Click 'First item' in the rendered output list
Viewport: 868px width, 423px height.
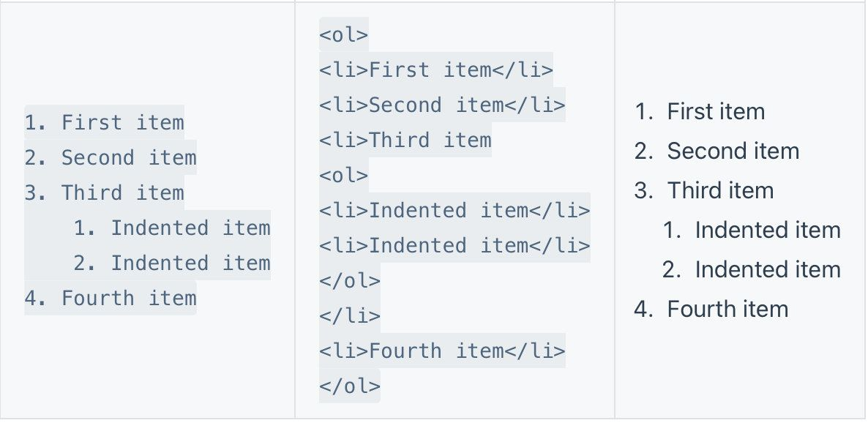(x=715, y=112)
